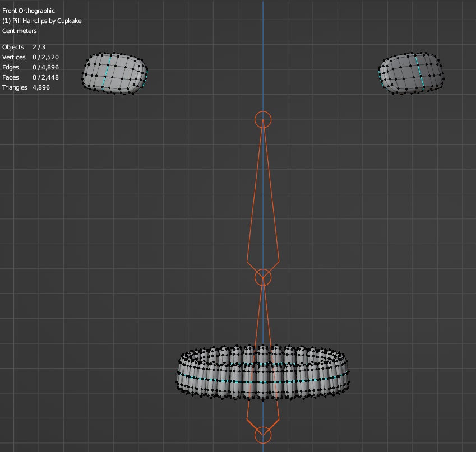Click the Vertices count statistic
Viewport: 476px width, 452px height.
30,57
